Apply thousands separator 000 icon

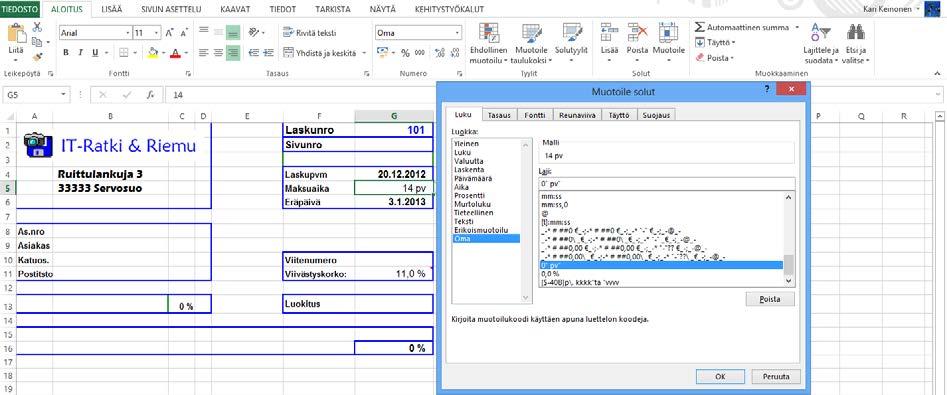pyautogui.click(x=420, y=53)
